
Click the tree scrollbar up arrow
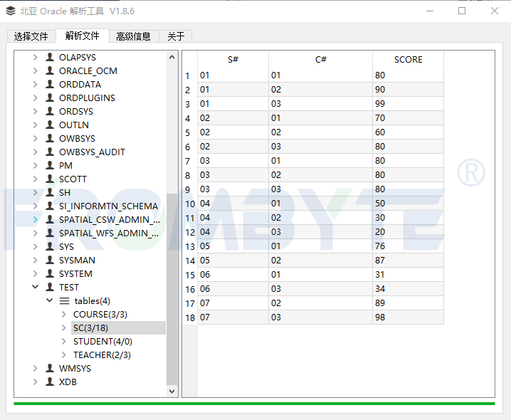click(x=172, y=58)
